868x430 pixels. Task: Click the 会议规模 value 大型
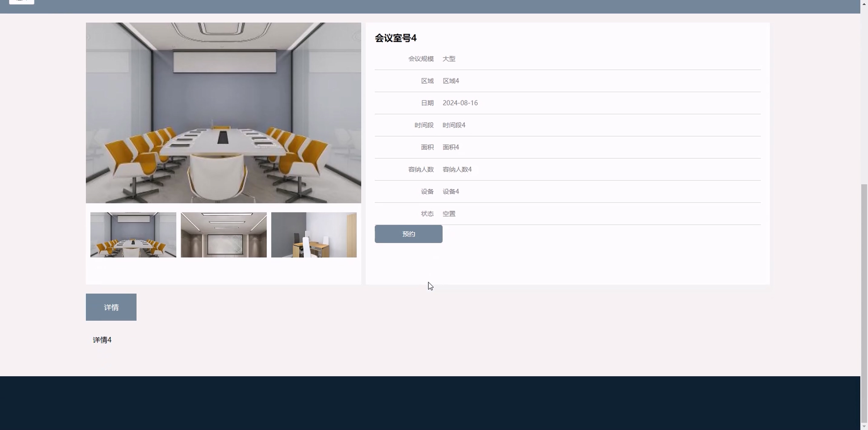tap(449, 59)
